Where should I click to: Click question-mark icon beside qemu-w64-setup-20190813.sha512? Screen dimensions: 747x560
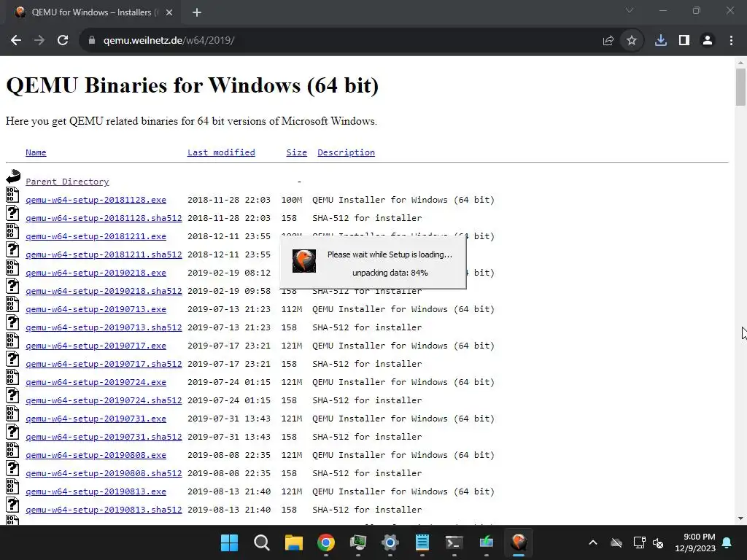pos(12,505)
